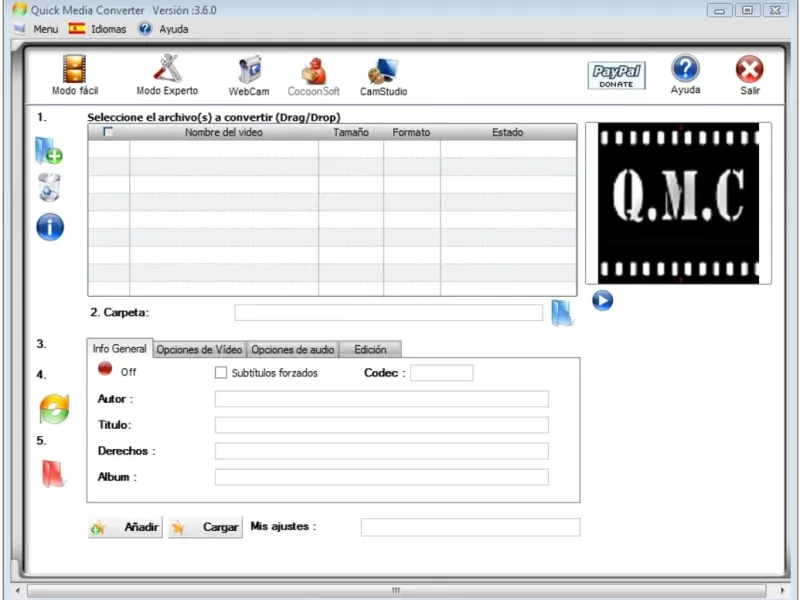
Task: Launch the WebCam capture icon
Action: pos(249,69)
